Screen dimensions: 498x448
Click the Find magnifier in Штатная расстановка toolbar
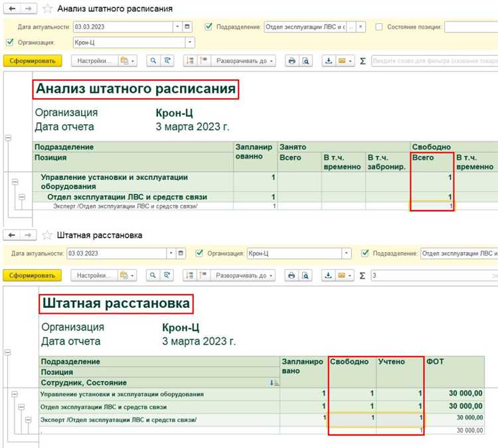(x=153, y=275)
